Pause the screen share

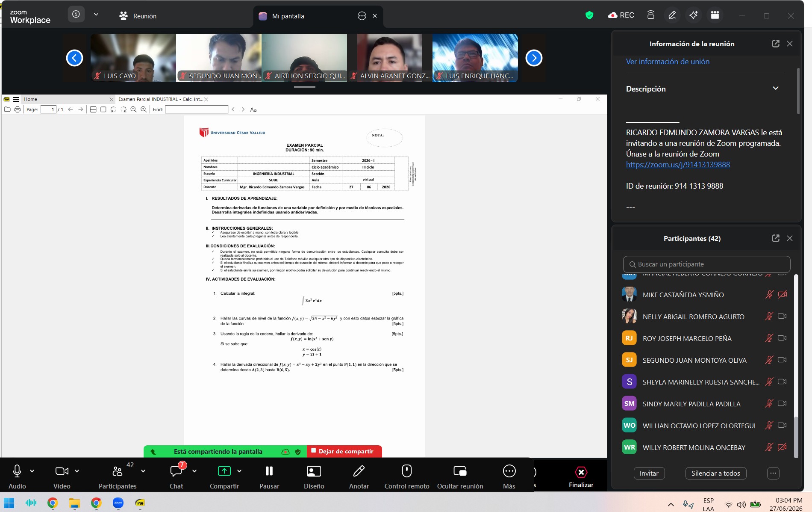pyautogui.click(x=269, y=471)
